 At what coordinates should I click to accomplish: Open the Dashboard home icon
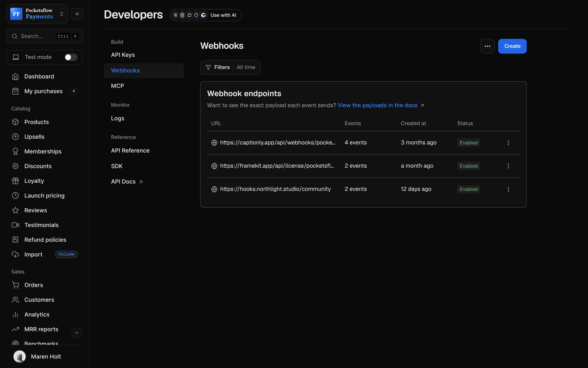16,76
